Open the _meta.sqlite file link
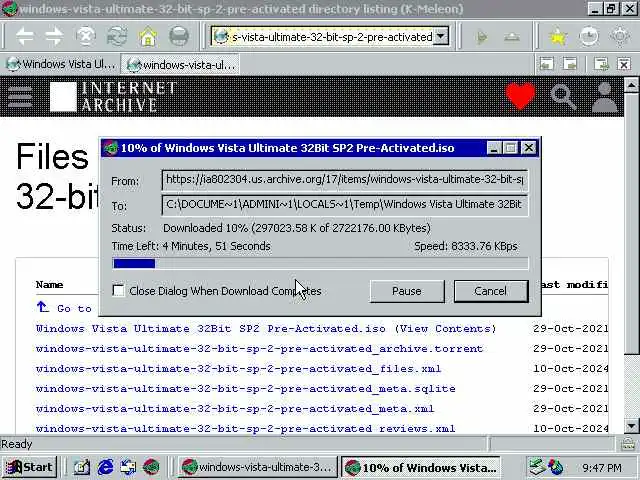640x480 pixels. pos(245,389)
